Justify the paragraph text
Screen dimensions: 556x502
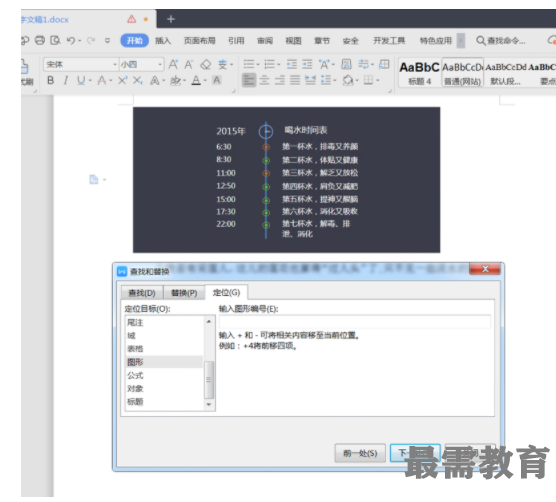tap(295, 80)
